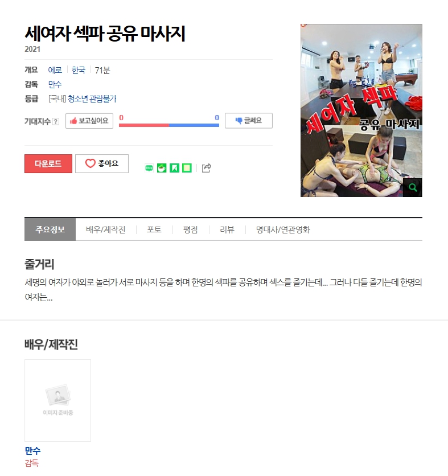Click the magnifier on the poster
The width and height of the screenshot is (448, 476).
[x=413, y=187]
